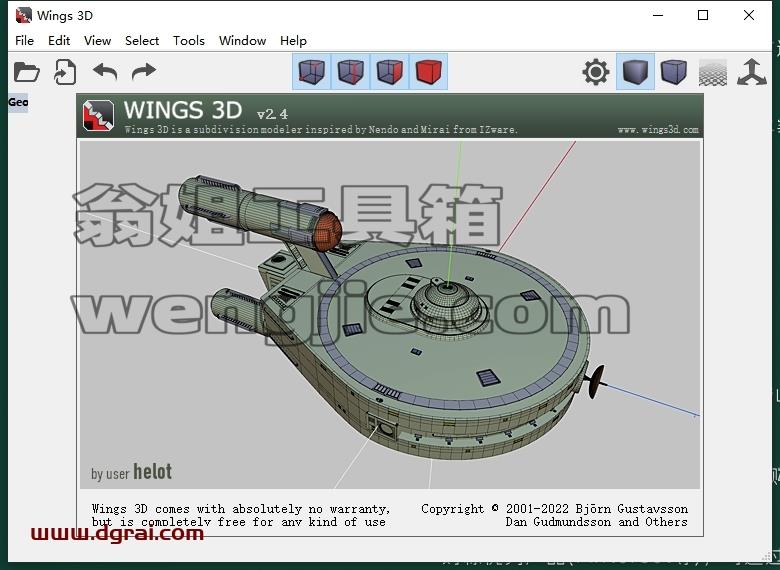Open the Help menu

[x=293, y=41]
